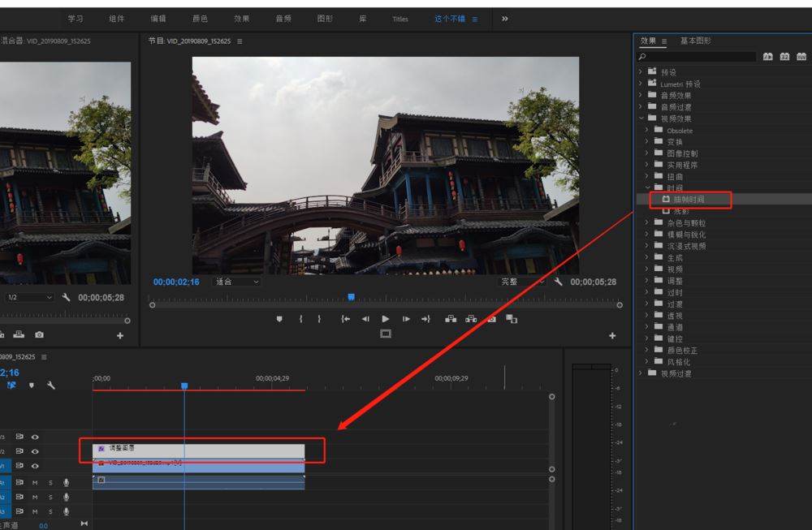Click the 0.0 audio level value
812x530 pixels.
(42, 524)
